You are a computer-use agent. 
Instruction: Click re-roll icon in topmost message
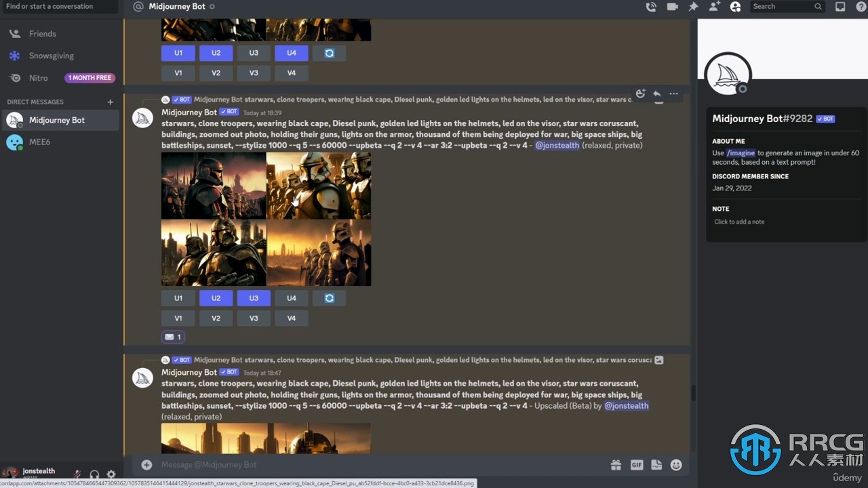(329, 53)
